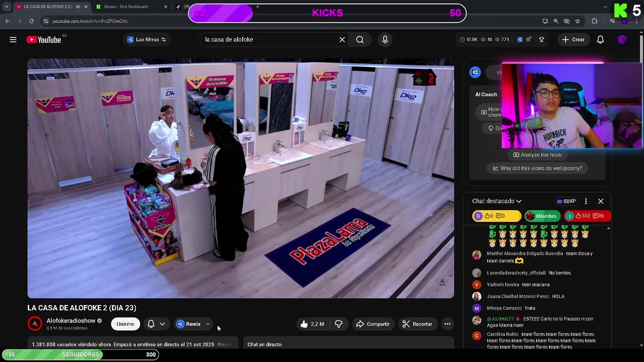Click the Recortar clip button
Viewport: 644px width, 362px height.
pos(417,324)
